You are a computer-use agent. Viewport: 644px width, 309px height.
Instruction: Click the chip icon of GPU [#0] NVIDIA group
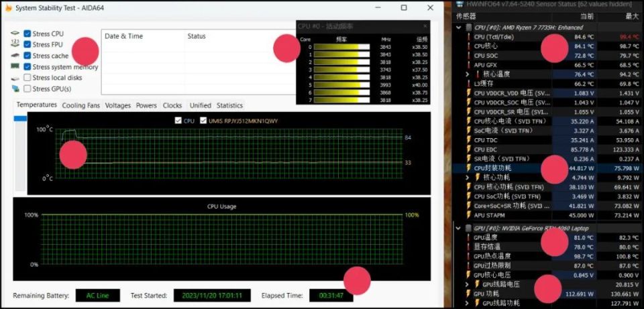coord(468,228)
